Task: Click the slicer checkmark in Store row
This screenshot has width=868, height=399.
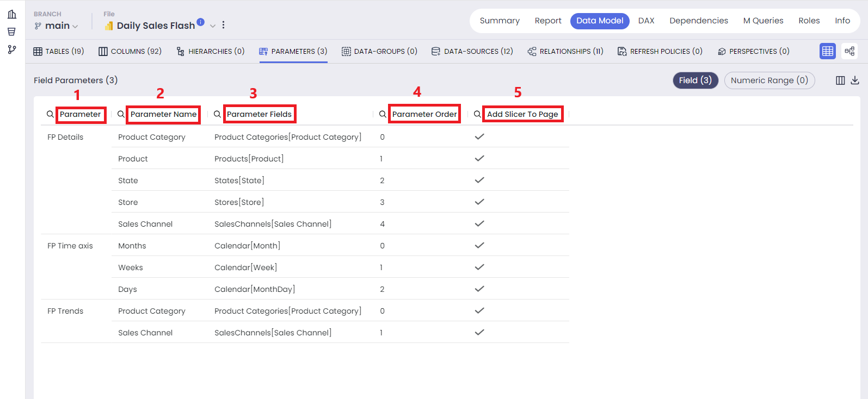Action: click(x=479, y=202)
